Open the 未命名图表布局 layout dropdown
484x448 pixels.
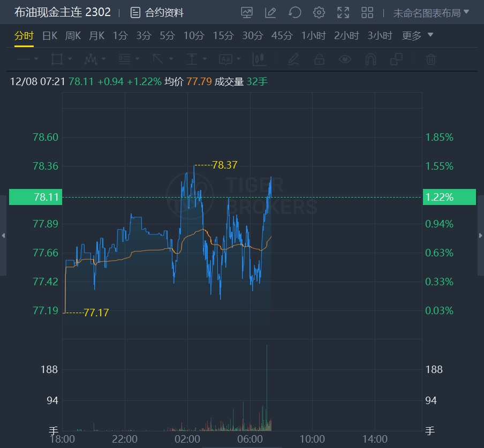(431, 13)
